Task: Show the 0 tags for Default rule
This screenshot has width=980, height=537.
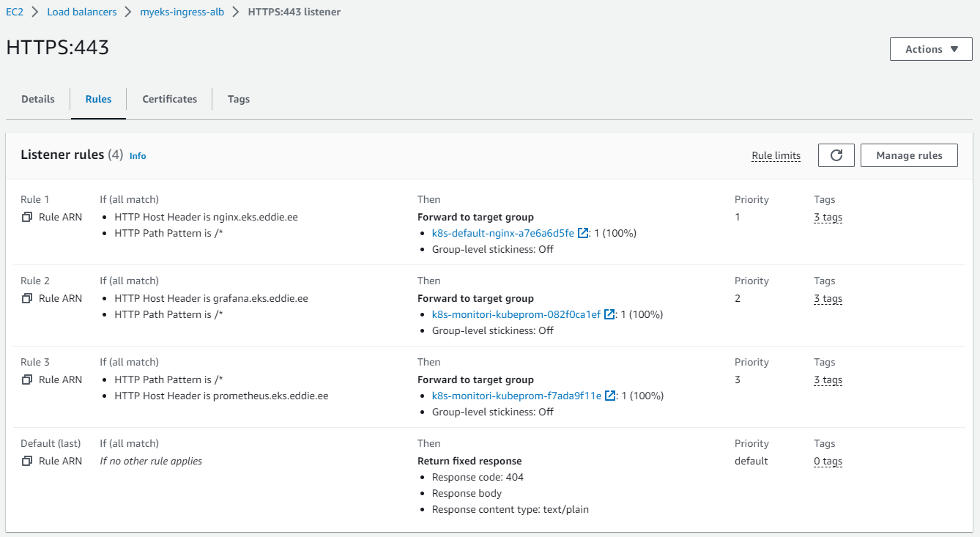Action: point(828,461)
